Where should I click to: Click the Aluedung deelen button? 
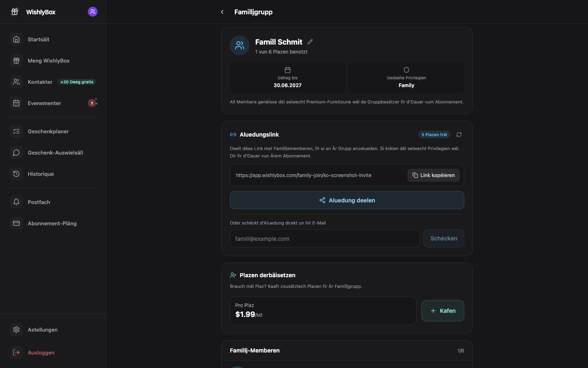click(x=347, y=200)
